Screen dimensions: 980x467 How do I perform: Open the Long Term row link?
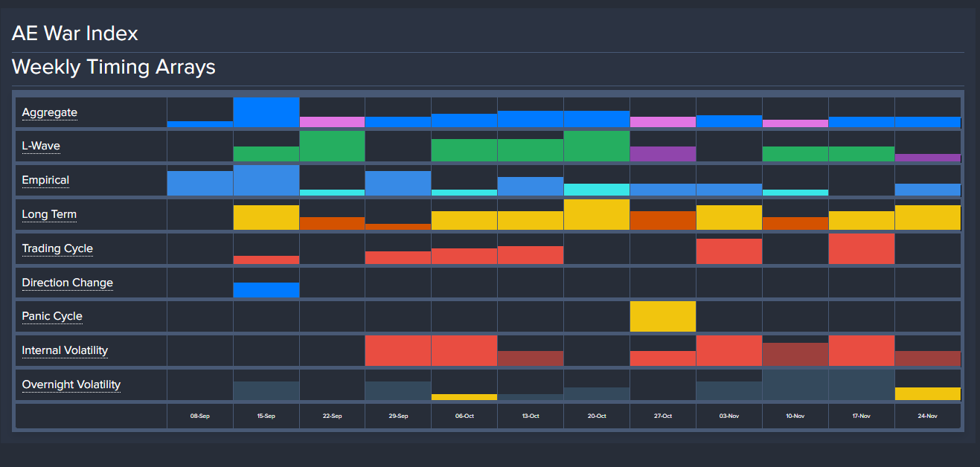click(49, 215)
